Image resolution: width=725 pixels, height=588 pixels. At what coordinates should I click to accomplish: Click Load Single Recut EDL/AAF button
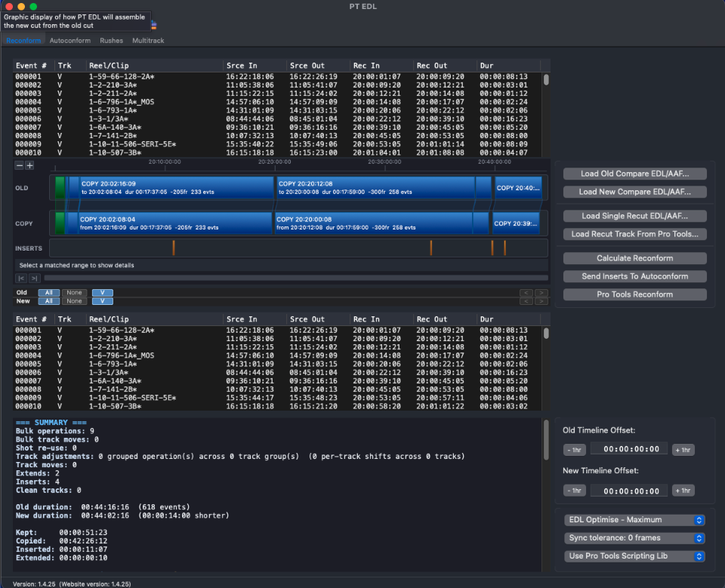coord(635,216)
